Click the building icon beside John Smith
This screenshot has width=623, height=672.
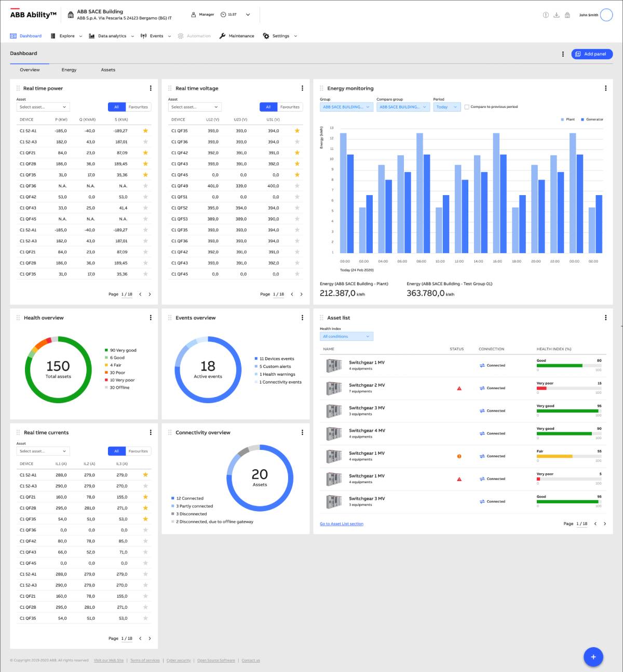click(567, 15)
